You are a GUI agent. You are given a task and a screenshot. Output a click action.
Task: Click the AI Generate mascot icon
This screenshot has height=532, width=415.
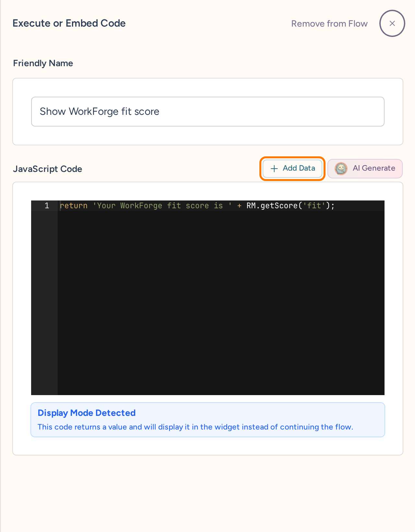tap(341, 168)
